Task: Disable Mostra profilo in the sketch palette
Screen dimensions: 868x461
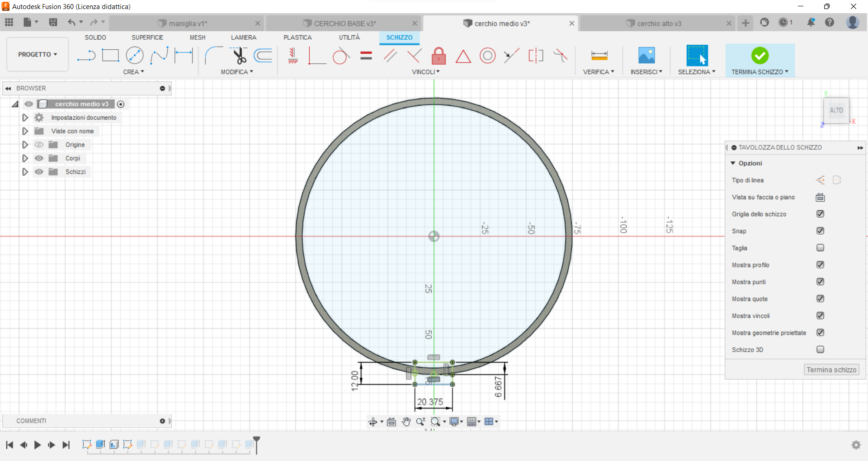Action: point(820,265)
